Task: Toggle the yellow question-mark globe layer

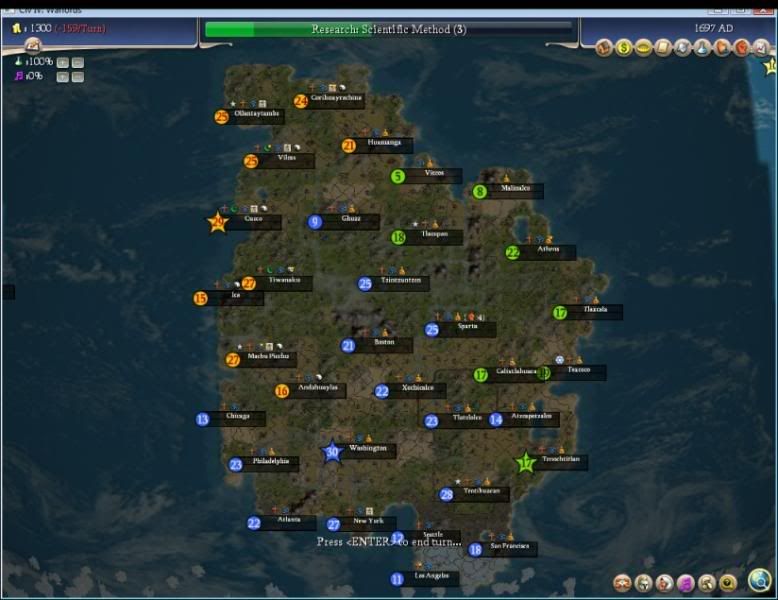Action: 727,583
